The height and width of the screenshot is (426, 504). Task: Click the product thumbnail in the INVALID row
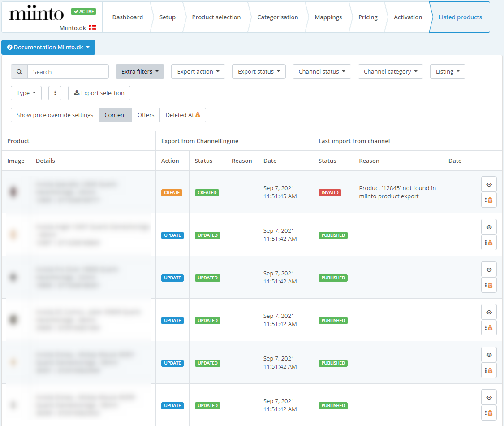(x=13, y=192)
